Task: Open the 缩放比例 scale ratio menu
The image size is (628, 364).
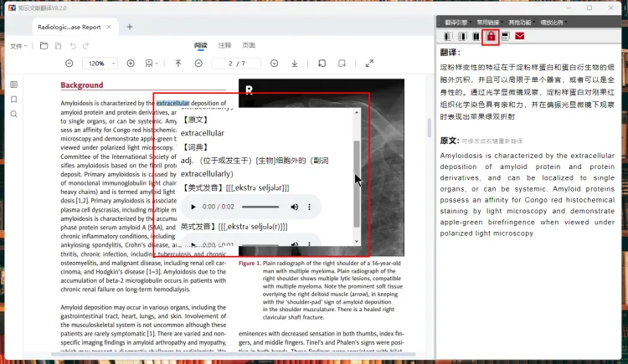Action: pyautogui.click(x=553, y=23)
